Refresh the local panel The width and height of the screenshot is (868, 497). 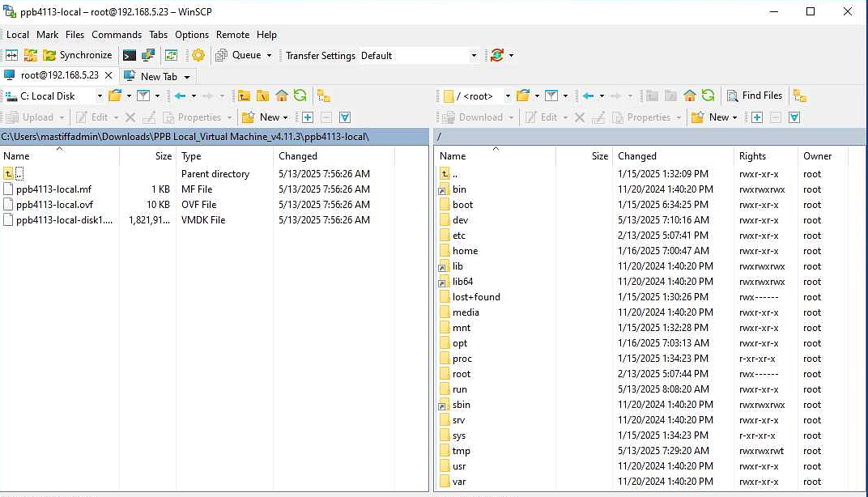pos(300,96)
